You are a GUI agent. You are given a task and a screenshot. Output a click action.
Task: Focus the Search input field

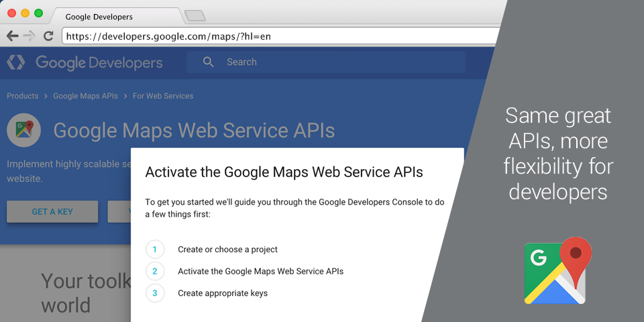327,62
